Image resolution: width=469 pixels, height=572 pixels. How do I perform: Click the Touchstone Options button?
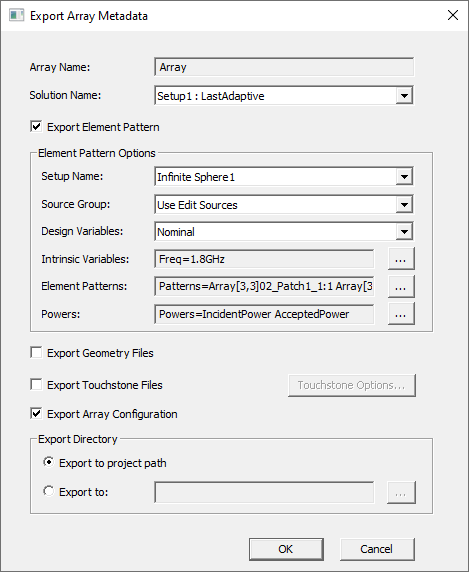click(x=352, y=385)
